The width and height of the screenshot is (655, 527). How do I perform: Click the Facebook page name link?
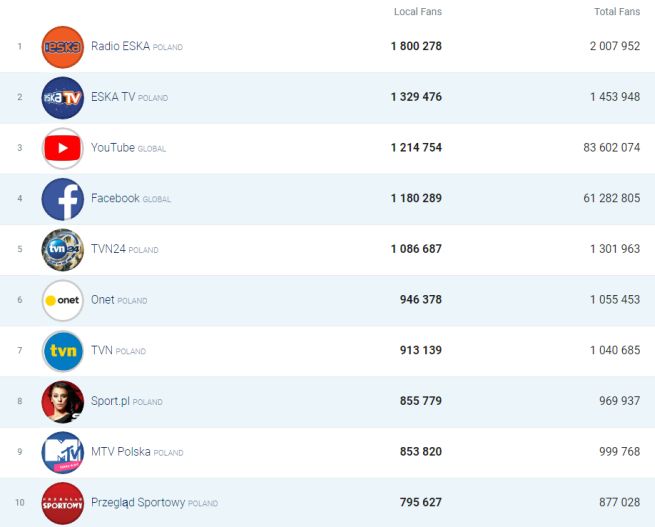point(115,199)
